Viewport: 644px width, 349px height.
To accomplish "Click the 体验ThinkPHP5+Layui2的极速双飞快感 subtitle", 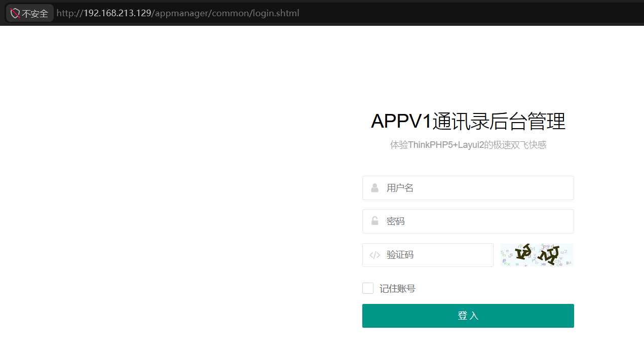I will point(468,145).
